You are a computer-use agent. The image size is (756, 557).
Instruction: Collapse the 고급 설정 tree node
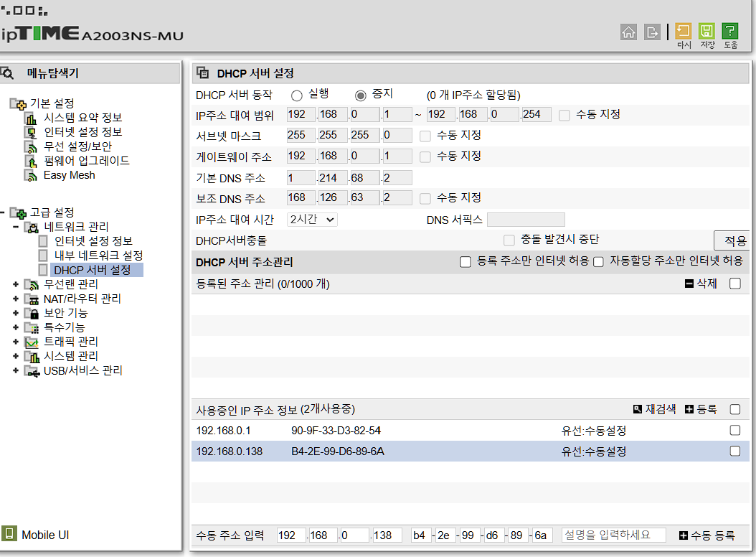[x=2, y=212]
